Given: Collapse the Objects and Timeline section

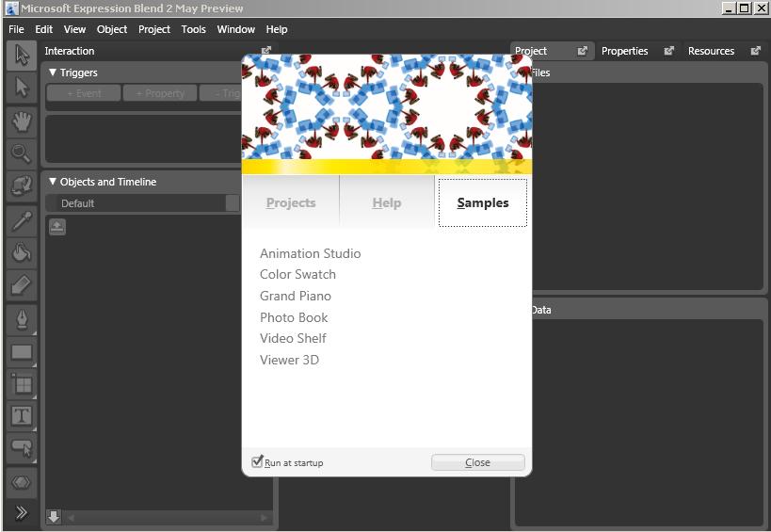Looking at the screenshot, I should 53,182.
